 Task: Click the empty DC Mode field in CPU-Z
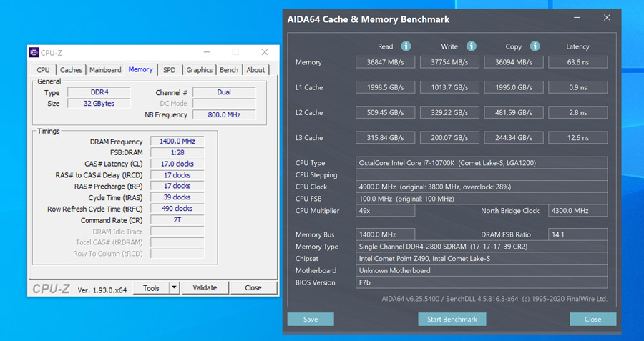coord(224,104)
